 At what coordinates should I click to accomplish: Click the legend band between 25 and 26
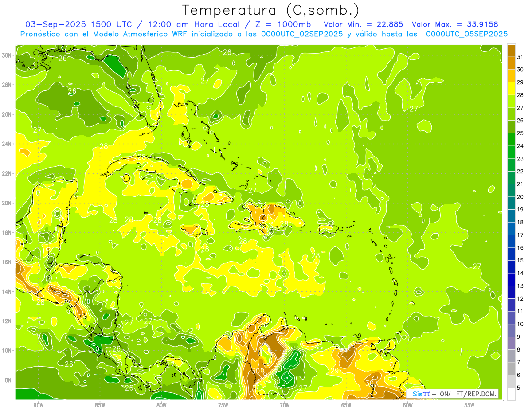[511, 127]
